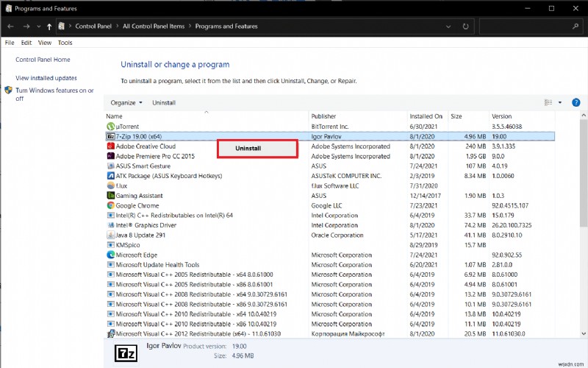Click All Control Panel Items breadcrumb
This screenshot has width=588, height=368.
coord(154,26)
